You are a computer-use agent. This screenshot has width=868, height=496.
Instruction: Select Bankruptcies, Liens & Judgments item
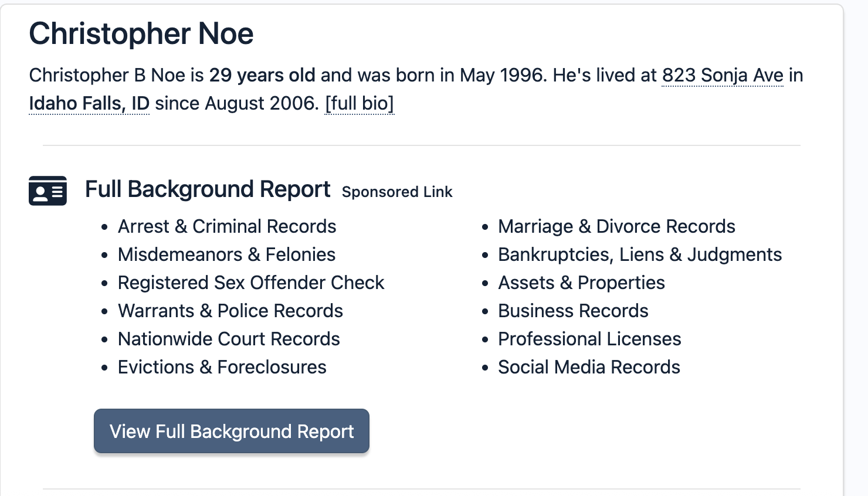[640, 255]
